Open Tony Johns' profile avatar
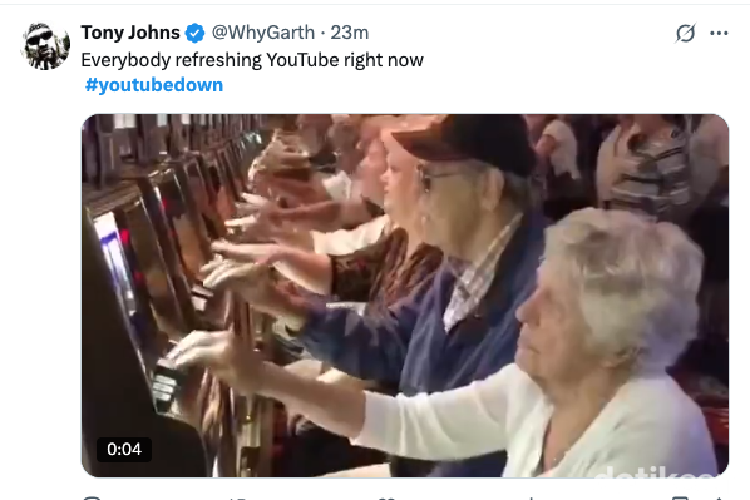750x500 pixels. pos(47,46)
